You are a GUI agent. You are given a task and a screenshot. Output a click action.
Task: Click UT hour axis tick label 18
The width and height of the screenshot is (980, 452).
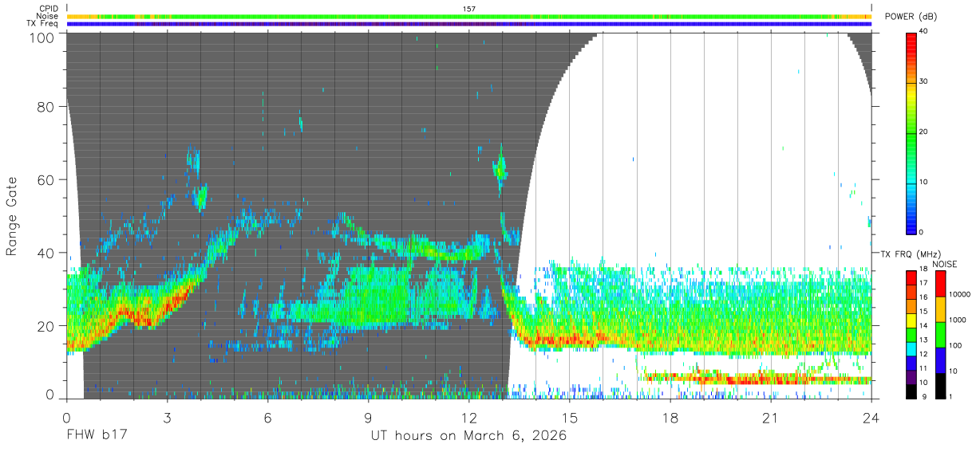[x=670, y=417]
